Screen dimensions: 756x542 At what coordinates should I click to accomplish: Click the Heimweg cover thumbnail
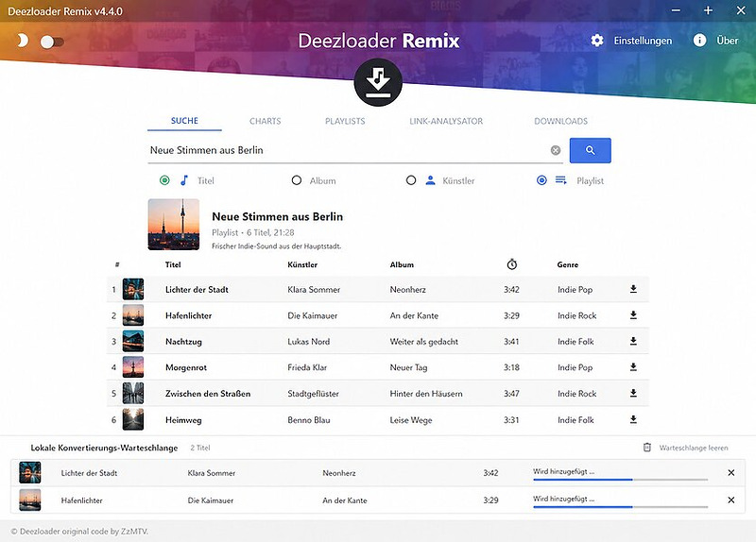[x=133, y=419]
